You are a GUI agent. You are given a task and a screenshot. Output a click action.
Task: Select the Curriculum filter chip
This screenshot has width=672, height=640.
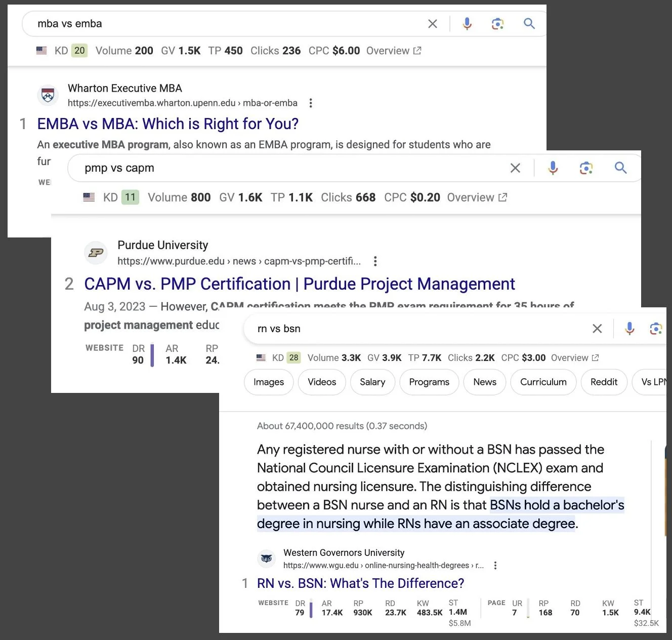click(x=543, y=382)
